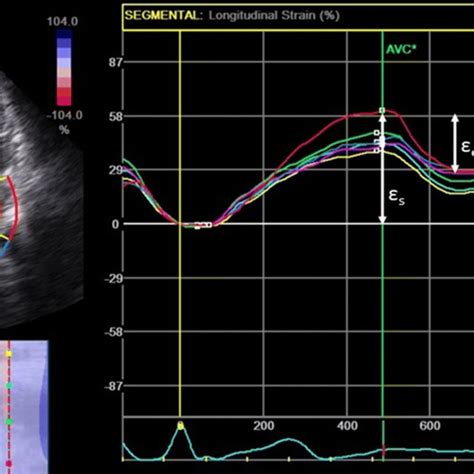Viewport: 474px width, 474px height.
Task: Click the 29 y-axis label
Action: pyautogui.click(x=115, y=171)
